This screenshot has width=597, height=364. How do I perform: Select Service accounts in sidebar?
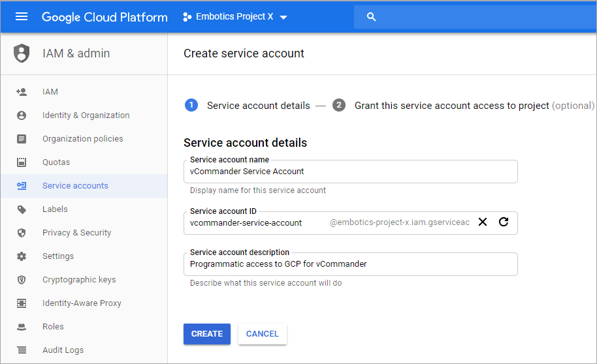point(84,186)
